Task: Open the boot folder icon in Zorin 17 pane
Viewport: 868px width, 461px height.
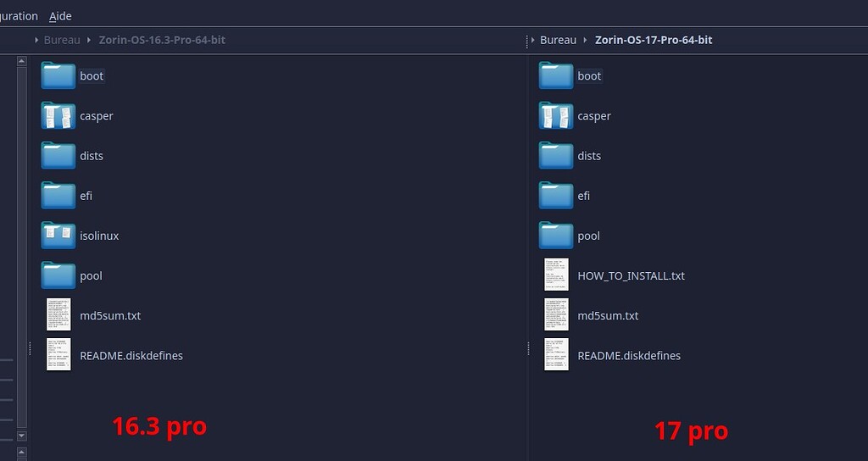Action: click(556, 75)
